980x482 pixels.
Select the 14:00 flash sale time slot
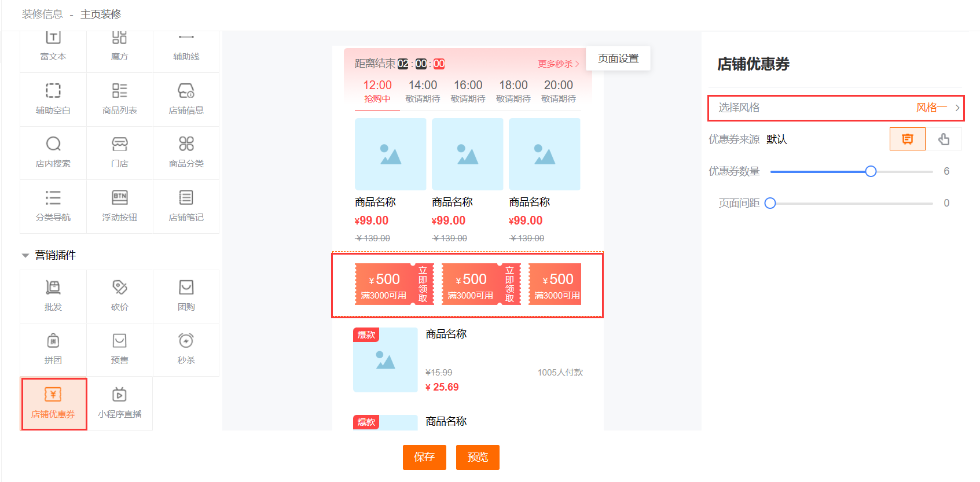pos(423,91)
